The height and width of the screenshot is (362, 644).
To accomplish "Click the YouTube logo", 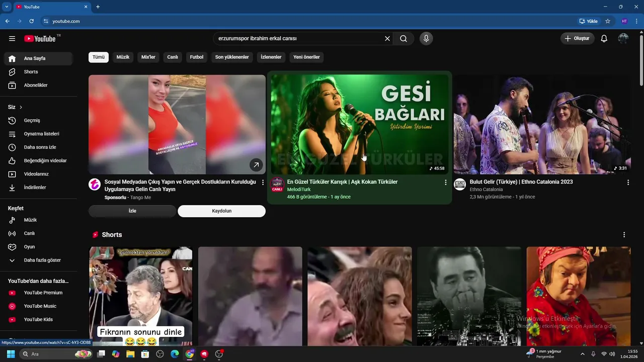I will (x=40, y=39).
